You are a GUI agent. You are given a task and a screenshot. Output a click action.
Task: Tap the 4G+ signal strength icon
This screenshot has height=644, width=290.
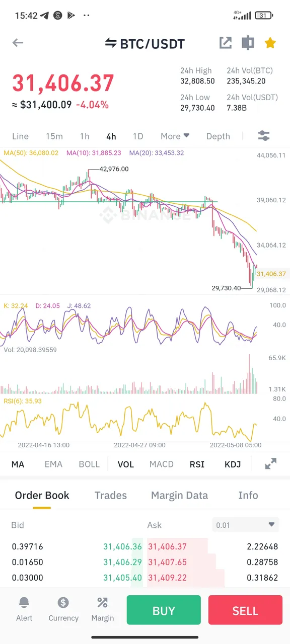pos(242,15)
